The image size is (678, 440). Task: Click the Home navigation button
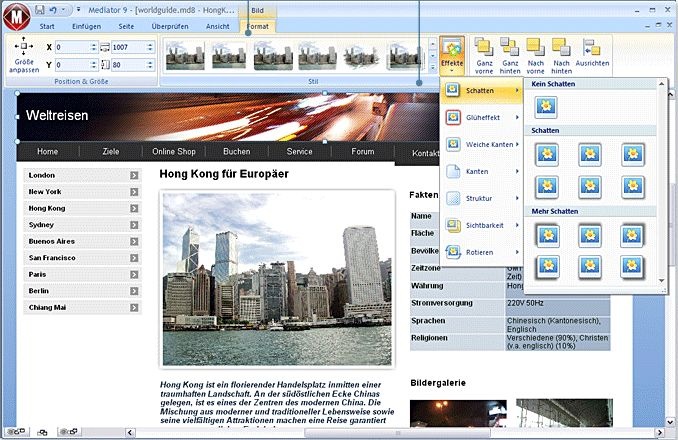[x=48, y=152]
